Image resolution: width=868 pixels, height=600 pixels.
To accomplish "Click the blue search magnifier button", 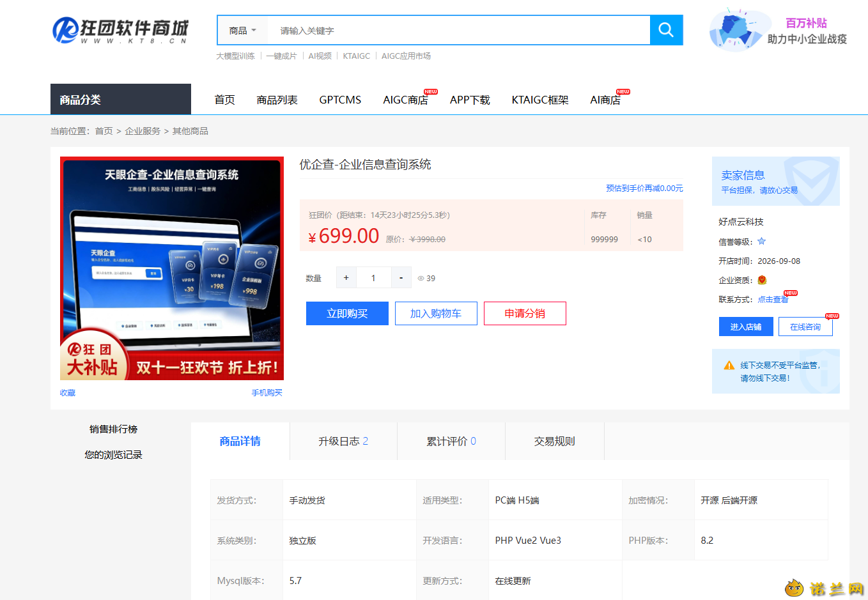I will tap(666, 30).
